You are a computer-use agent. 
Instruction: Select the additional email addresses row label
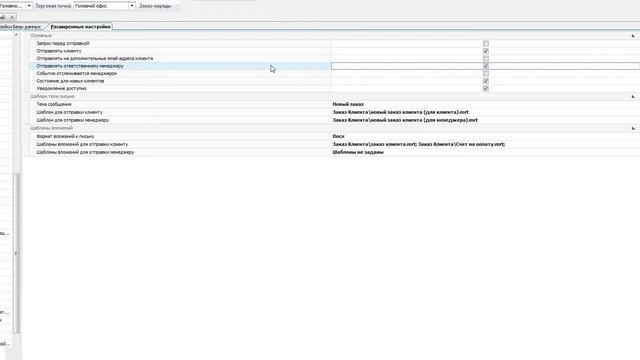[x=95, y=58]
